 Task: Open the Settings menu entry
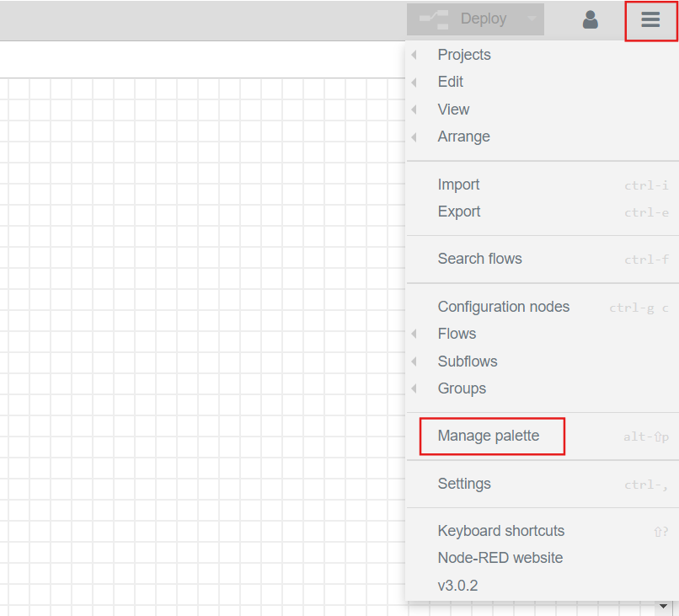pyautogui.click(x=464, y=484)
